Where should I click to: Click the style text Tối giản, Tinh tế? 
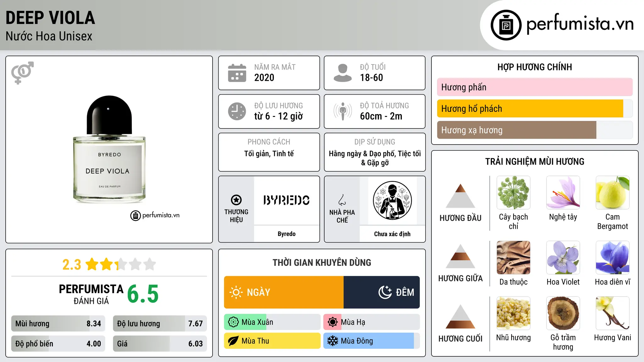269,154
